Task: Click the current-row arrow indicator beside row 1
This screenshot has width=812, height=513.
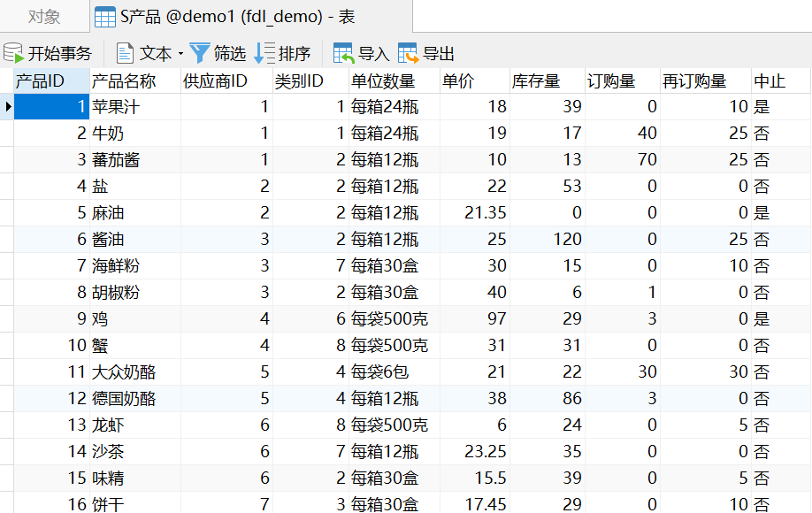Action: pyautogui.click(x=8, y=107)
